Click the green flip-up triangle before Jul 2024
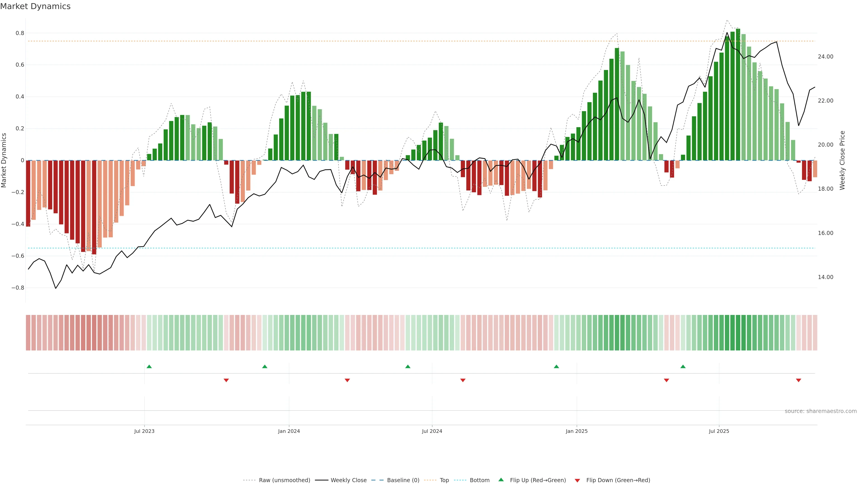 [408, 366]
